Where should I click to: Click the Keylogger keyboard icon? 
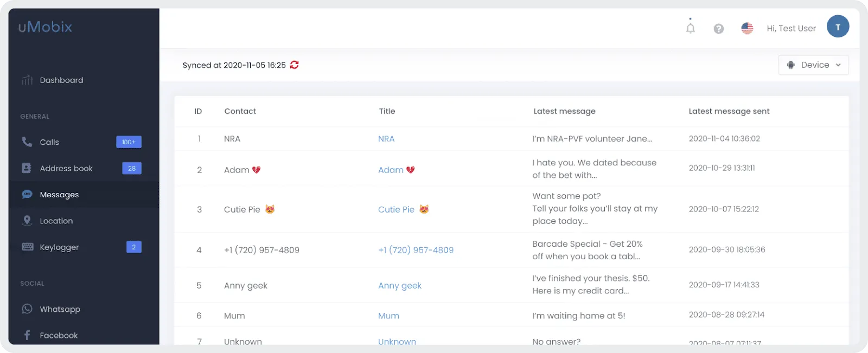[27, 247]
